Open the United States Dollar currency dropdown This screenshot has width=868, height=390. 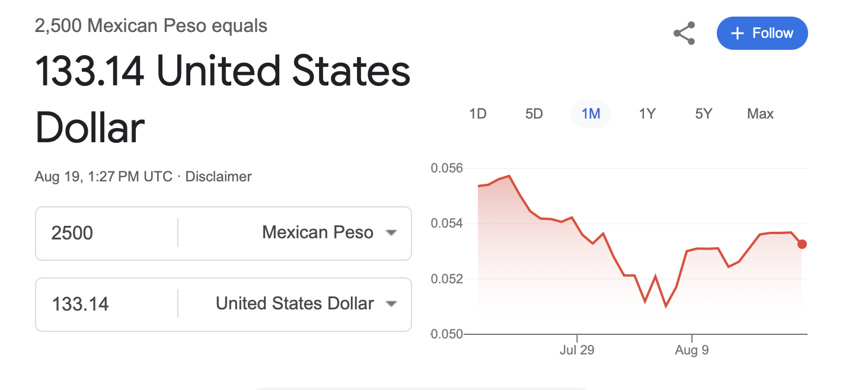coord(295,304)
